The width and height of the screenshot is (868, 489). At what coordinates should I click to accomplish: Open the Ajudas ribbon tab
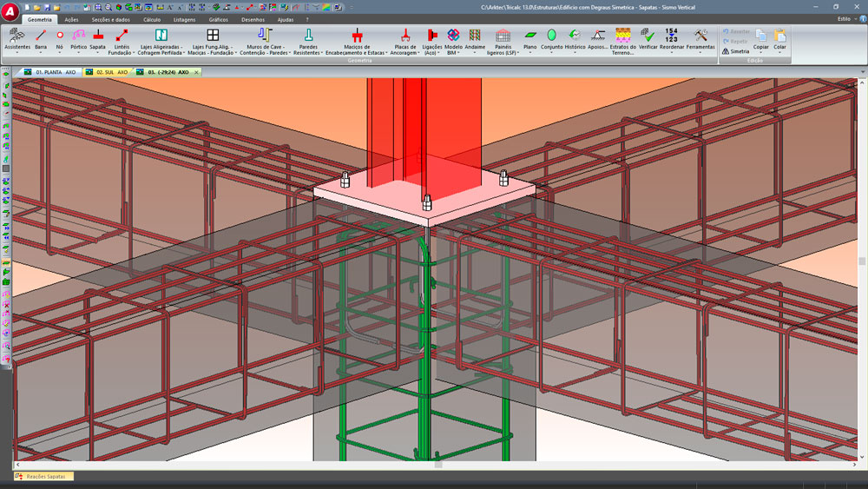286,19
